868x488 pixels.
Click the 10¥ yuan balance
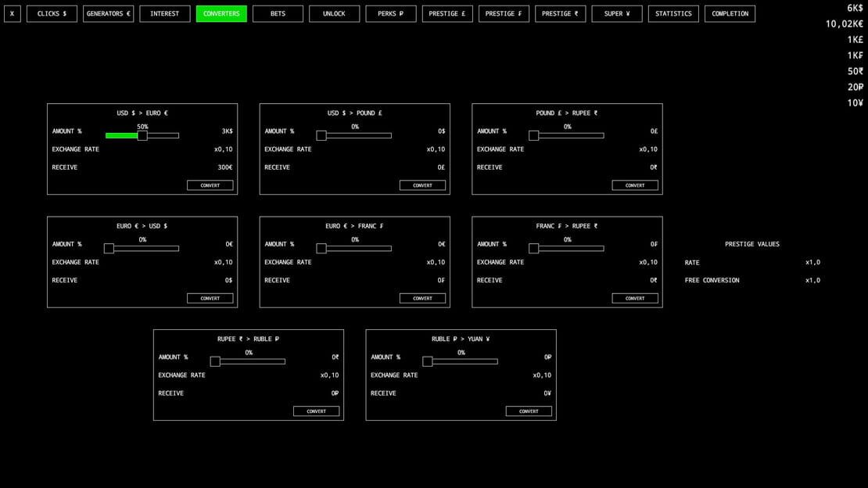point(855,103)
